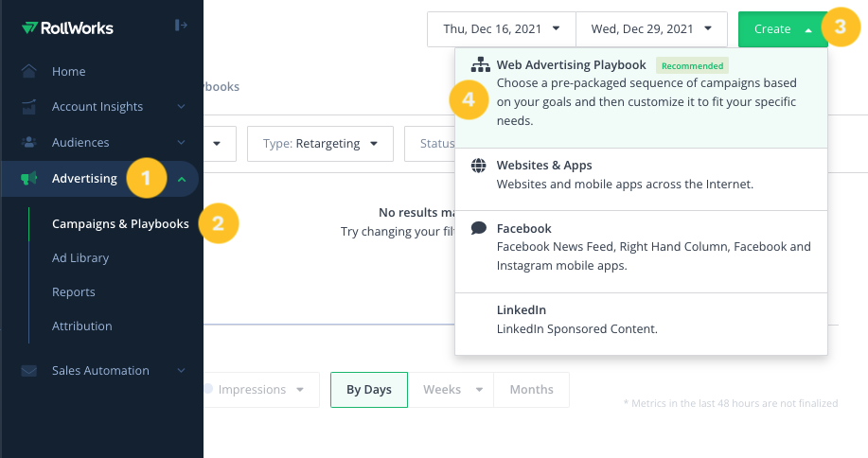This screenshot has width=868, height=458.
Task: Open Ad Library in sidebar
Action: [x=80, y=257]
